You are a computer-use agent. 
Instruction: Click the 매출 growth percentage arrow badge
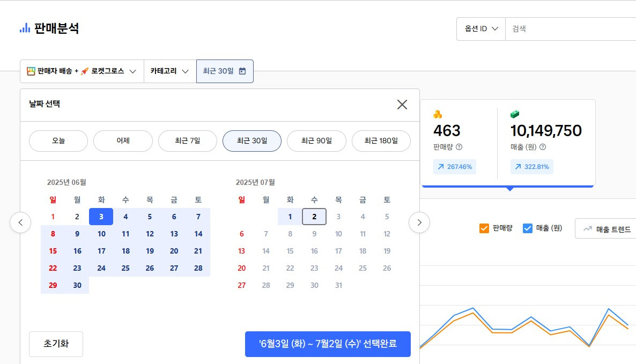[531, 167]
